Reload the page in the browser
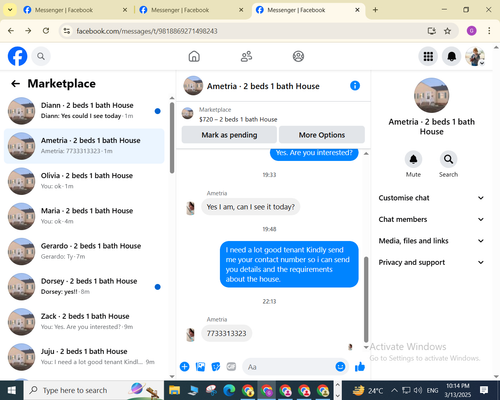 click(46, 31)
